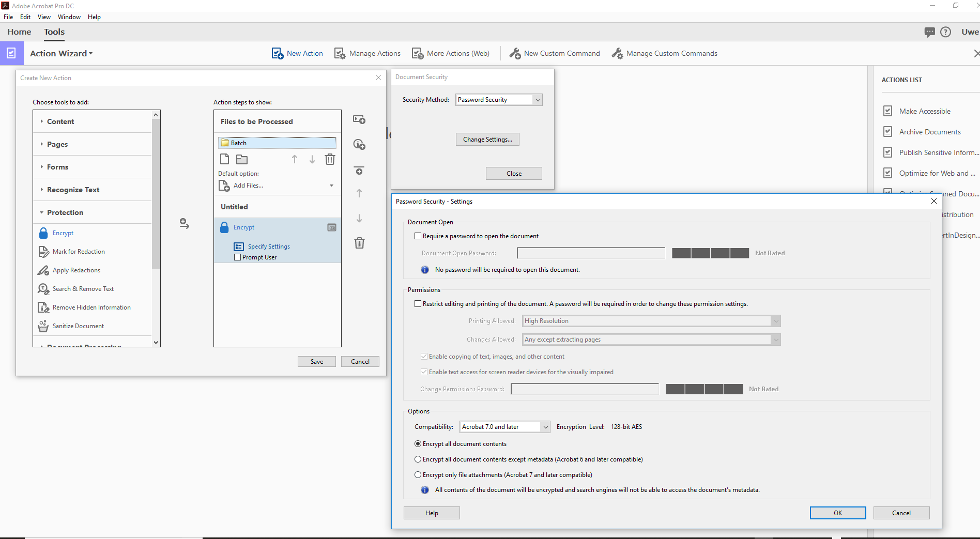
Task: Click the Action Wizard tool icon
Action: click(11, 53)
